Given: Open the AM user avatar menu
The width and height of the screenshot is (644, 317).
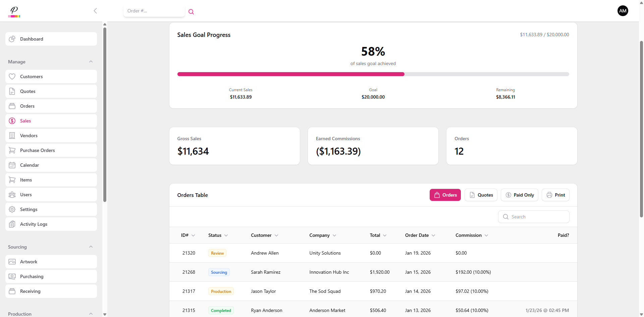Looking at the screenshot, I should [x=623, y=11].
